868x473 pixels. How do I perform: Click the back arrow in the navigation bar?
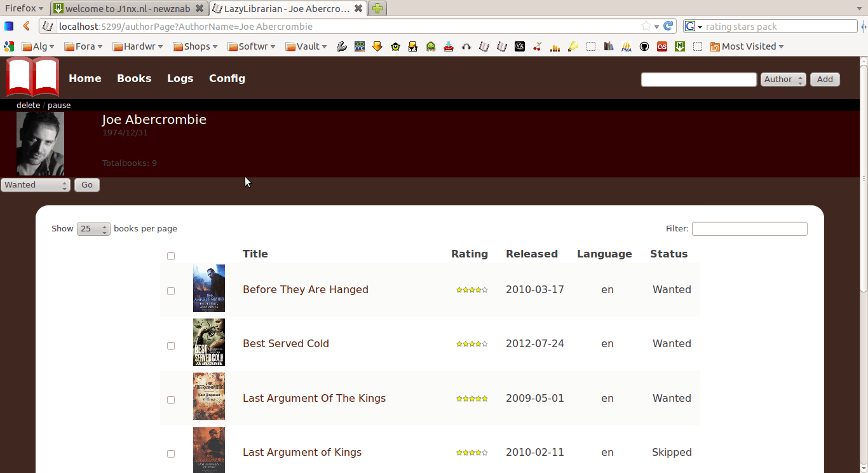(26, 26)
